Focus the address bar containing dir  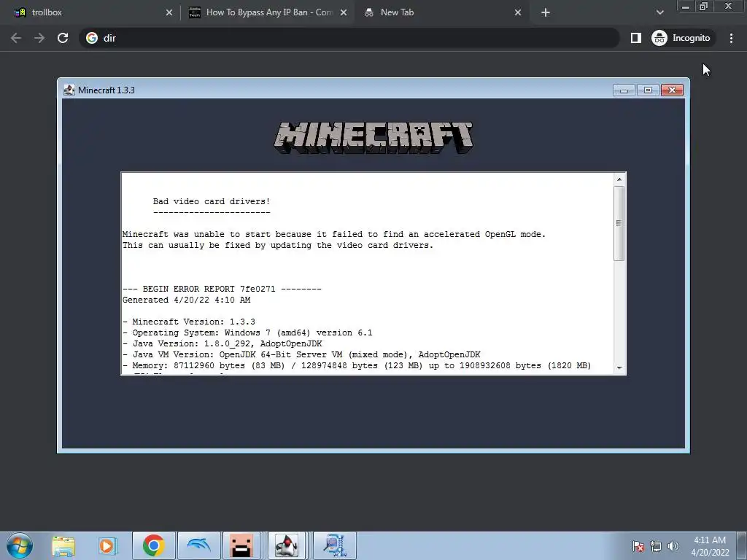349,38
